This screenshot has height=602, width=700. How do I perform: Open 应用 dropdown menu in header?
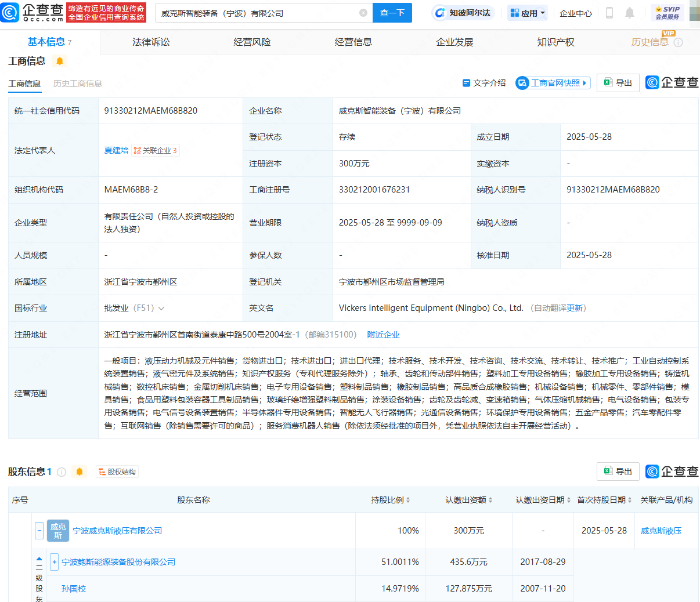pos(528,13)
